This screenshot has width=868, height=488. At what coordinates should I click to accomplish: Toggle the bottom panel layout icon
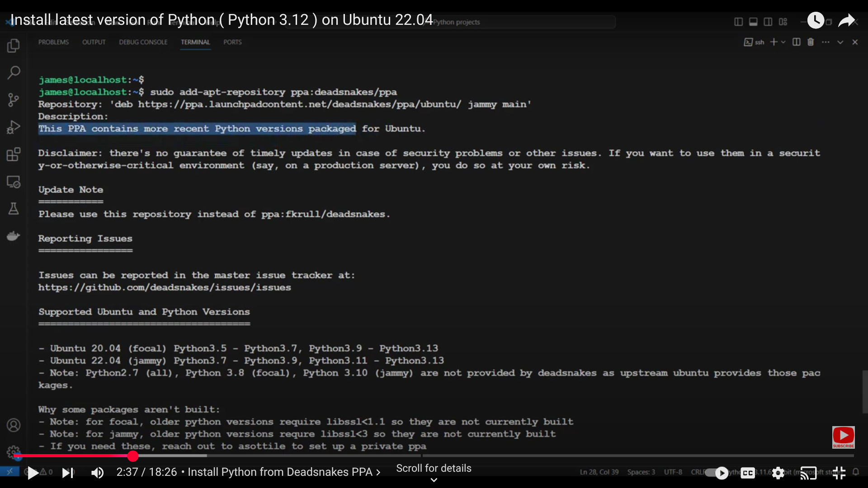pyautogui.click(x=753, y=22)
